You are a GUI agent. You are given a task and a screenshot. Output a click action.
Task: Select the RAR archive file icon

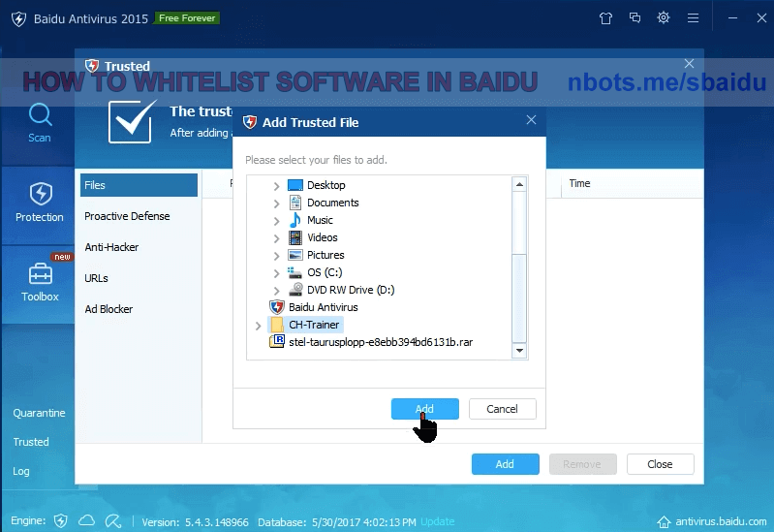pos(277,342)
